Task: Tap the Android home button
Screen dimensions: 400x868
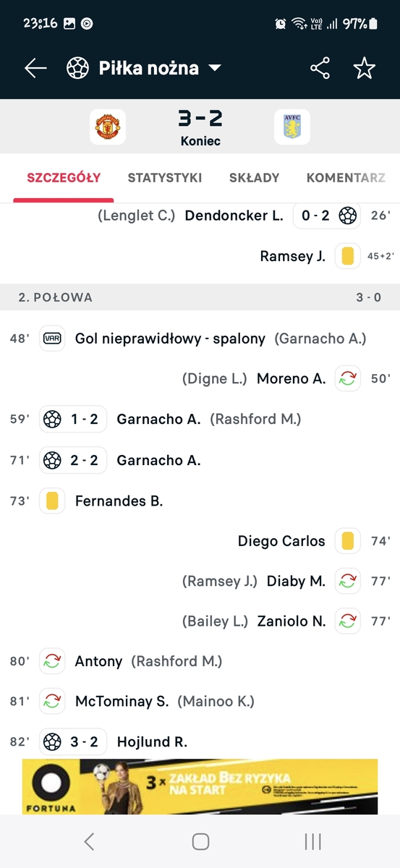Action: (x=200, y=841)
